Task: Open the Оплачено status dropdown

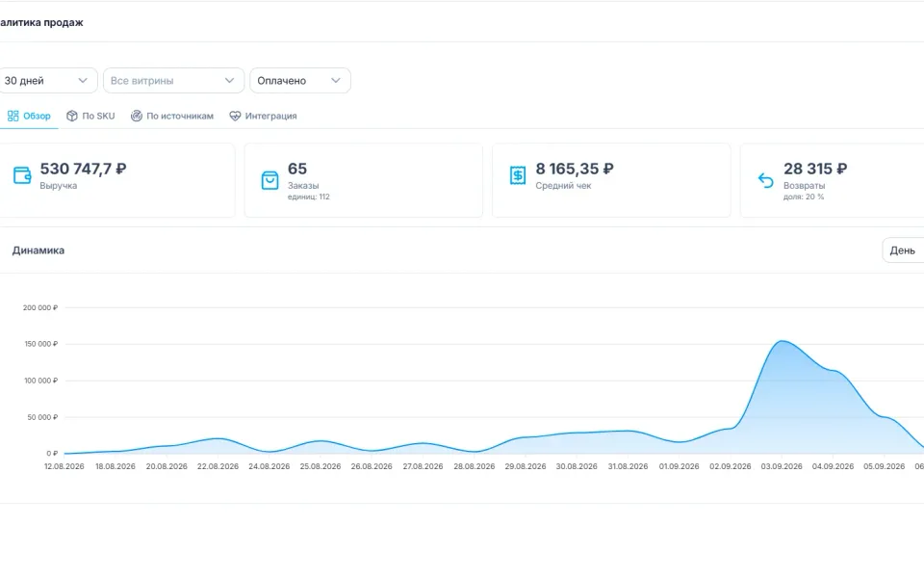Action: 300,81
